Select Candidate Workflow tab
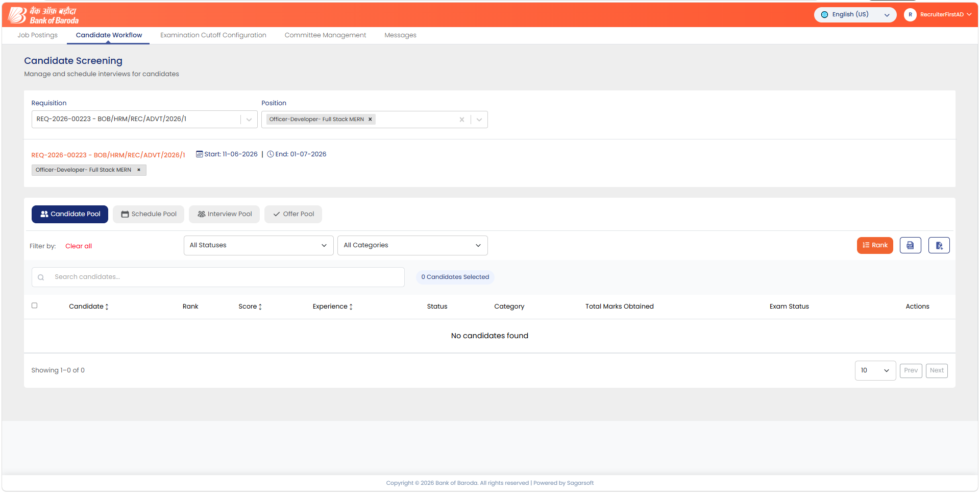980x493 pixels. (109, 35)
